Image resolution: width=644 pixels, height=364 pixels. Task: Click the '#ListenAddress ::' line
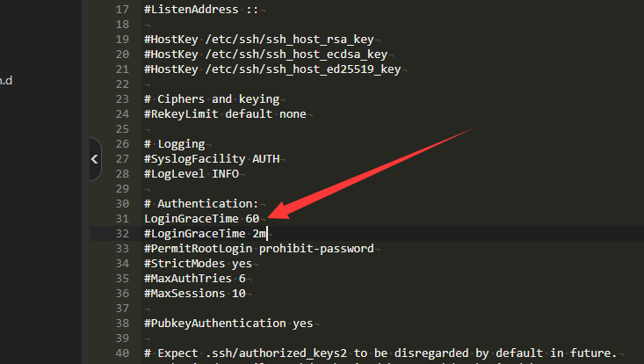[x=200, y=9]
